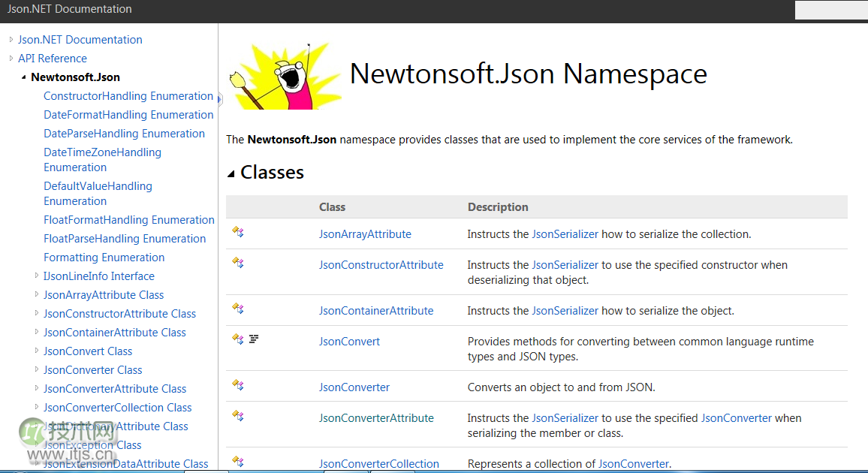The width and height of the screenshot is (868, 473).
Task: Click the class icon beside JsonContainerAttribute
Action: (x=238, y=309)
